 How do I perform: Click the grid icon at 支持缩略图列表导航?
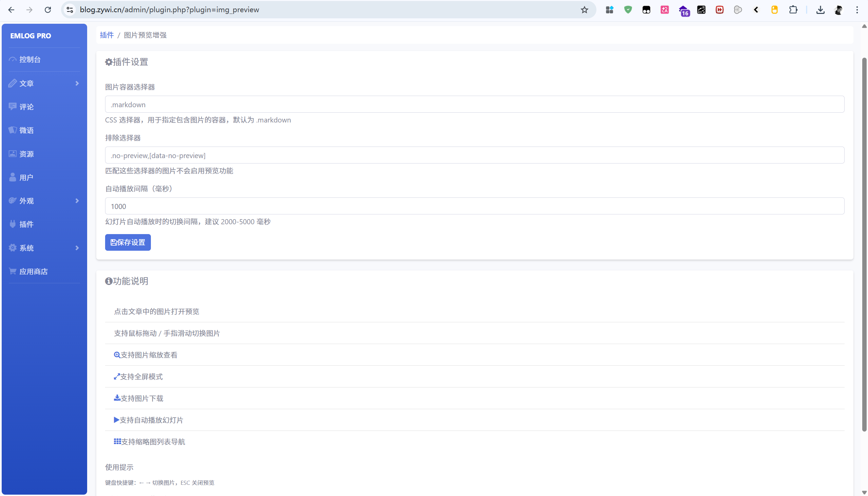point(117,442)
